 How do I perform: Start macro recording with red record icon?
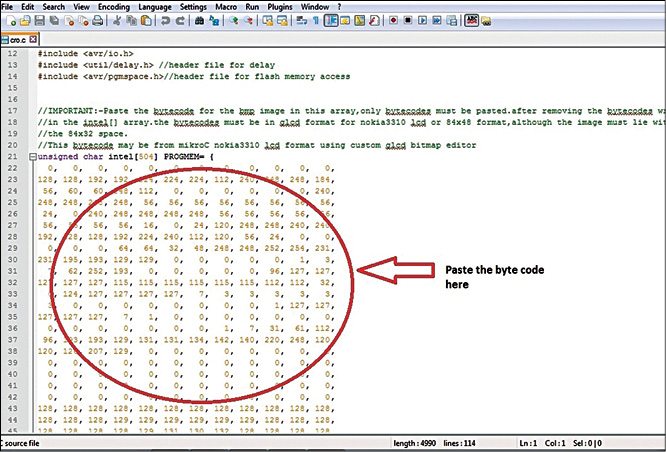(x=395, y=20)
